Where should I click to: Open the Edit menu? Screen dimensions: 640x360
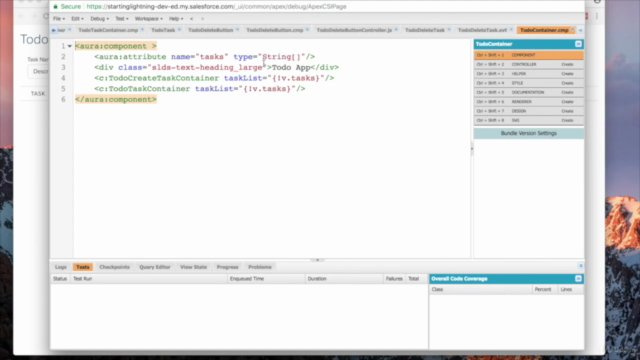tap(77, 19)
